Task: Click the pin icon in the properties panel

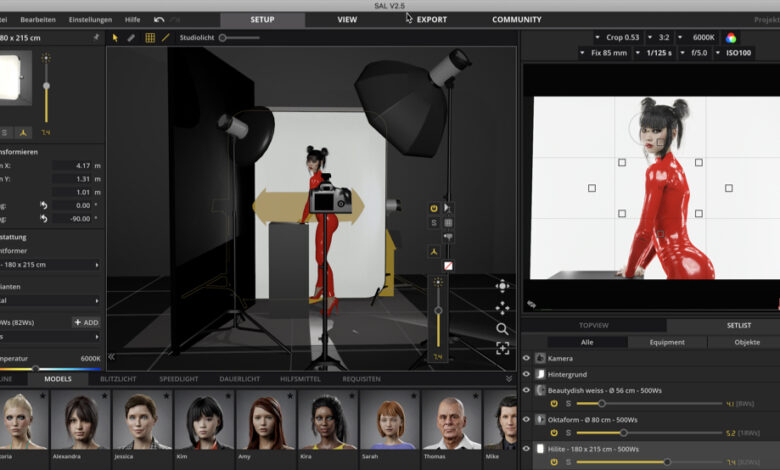Action: coord(96,37)
